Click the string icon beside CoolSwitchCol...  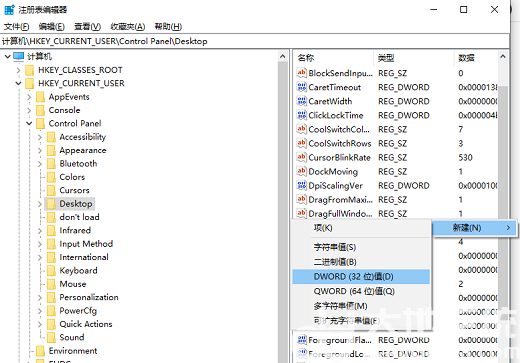click(x=301, y=129)
